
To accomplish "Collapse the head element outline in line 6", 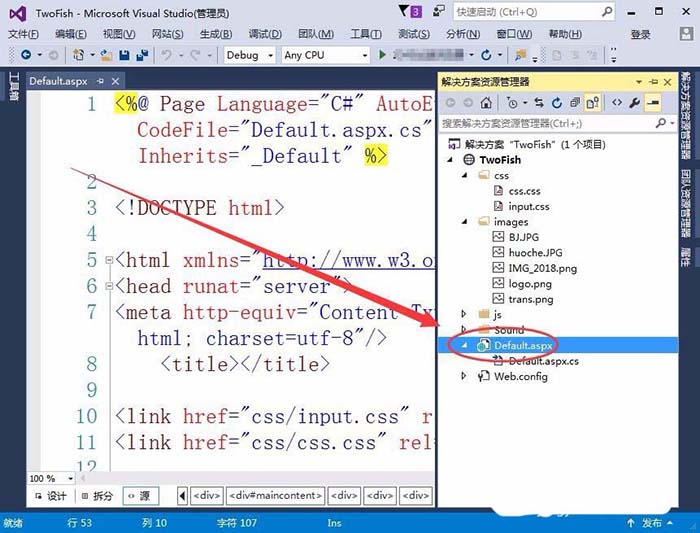I will click(x=109, y=286).
